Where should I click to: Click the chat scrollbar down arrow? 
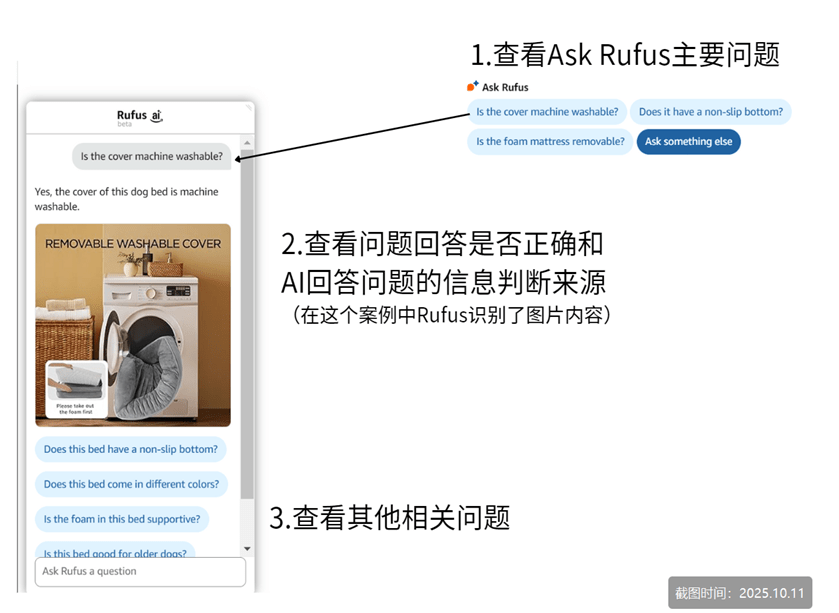coord(247,548)
